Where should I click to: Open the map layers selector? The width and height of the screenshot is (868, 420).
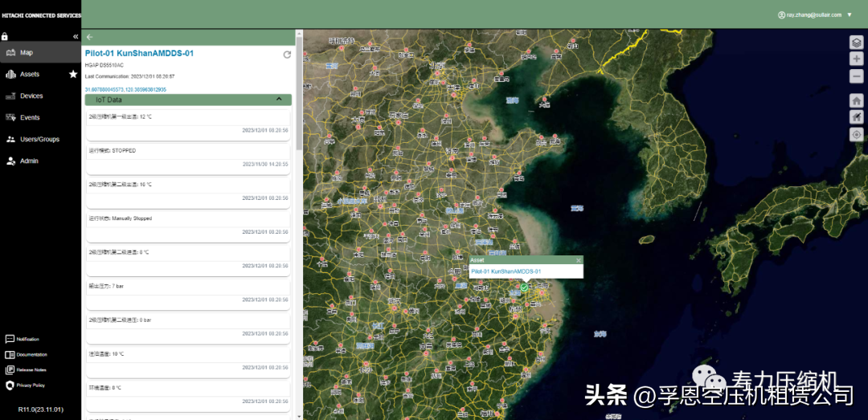(x=857, y=43)
